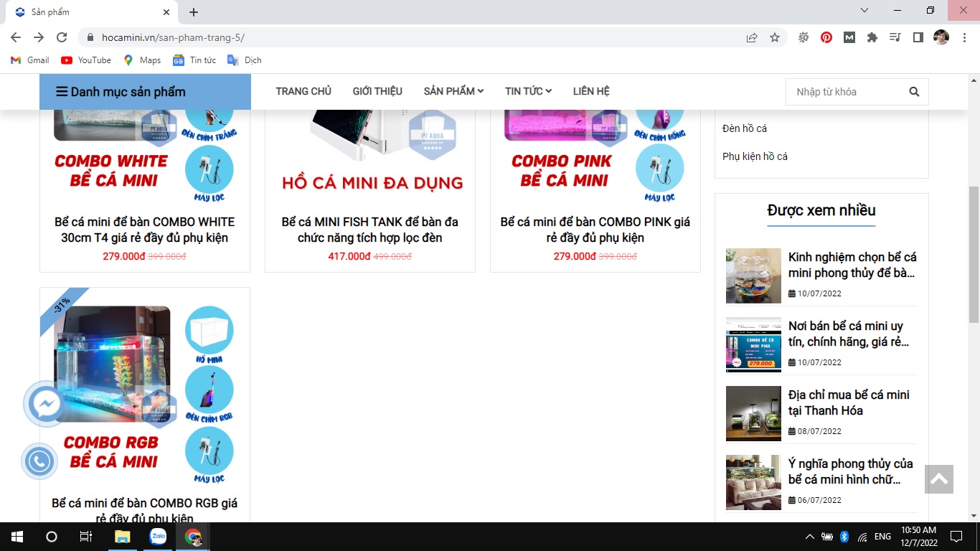This screenshot has height=551, width=980.
Task: Expand the TIN TỨC dropdown menu
Action: (x=528, y=91)
